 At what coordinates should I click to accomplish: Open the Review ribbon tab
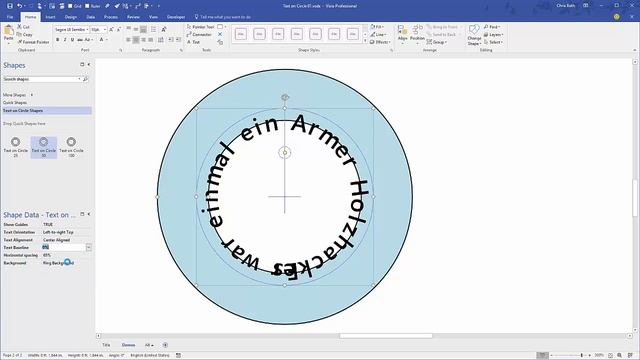(x=133, y=17)
